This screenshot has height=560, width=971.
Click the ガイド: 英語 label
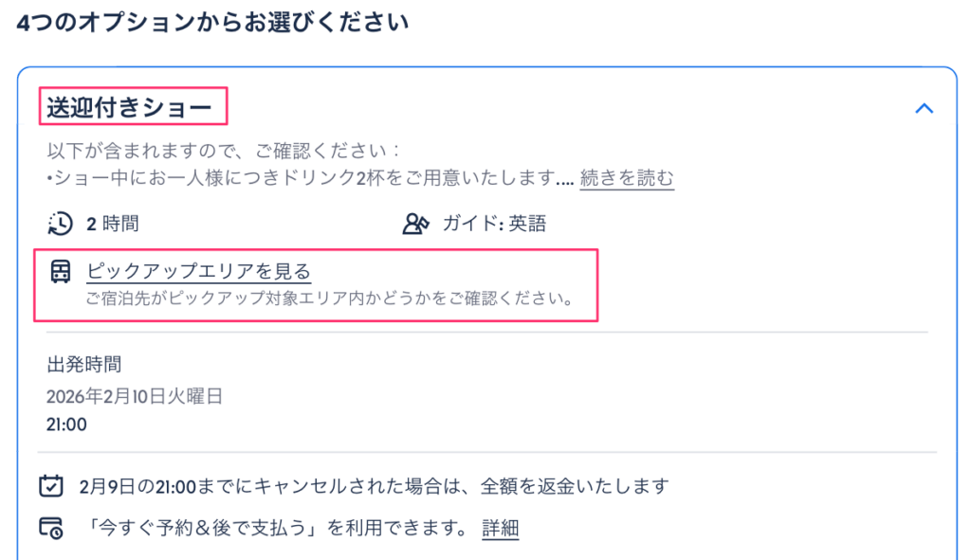pyautogui.click(x=494, y=224)
